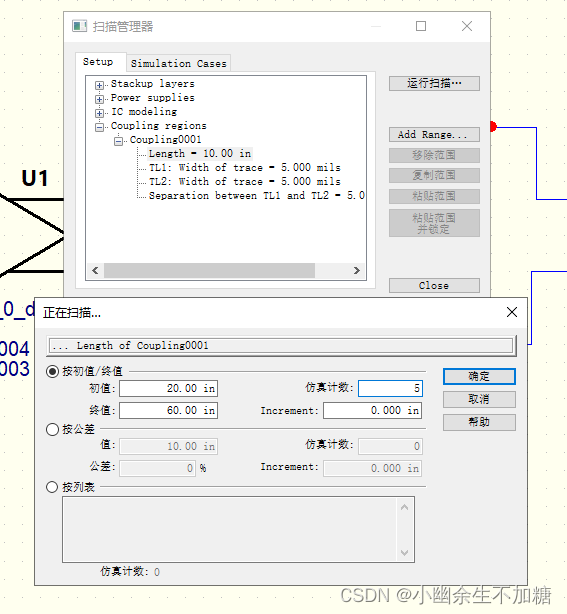The height and width of the screenshot is (614, 567).
Task: Expand the Power supplies node
Action: click(99, 99)
